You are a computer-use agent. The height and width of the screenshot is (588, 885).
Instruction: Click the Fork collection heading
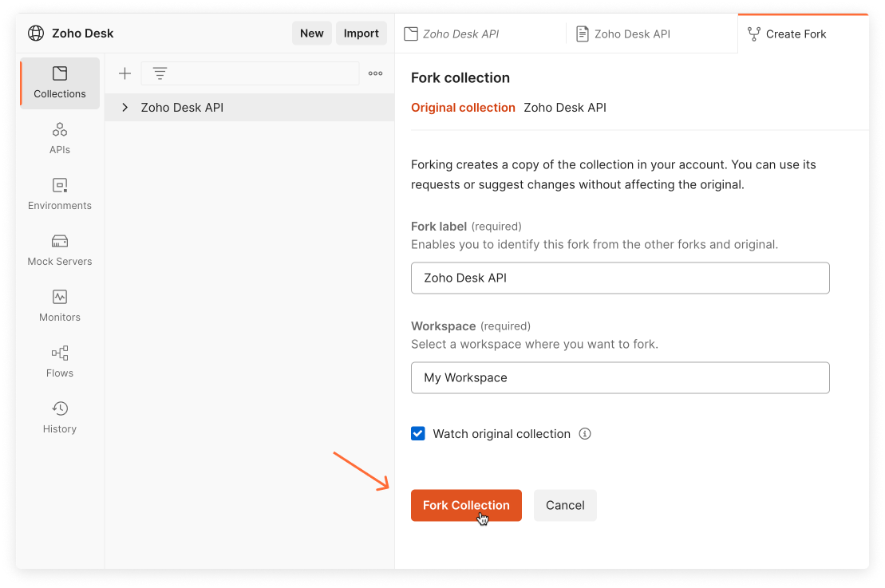460,78
